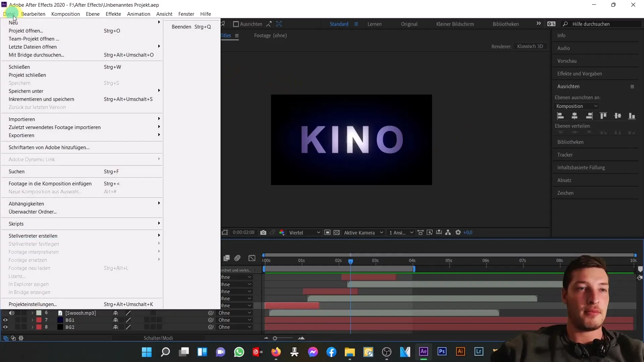Select 'Speichern unter' from Datei menu
This screenshot has height=362, width=644.
26,91
